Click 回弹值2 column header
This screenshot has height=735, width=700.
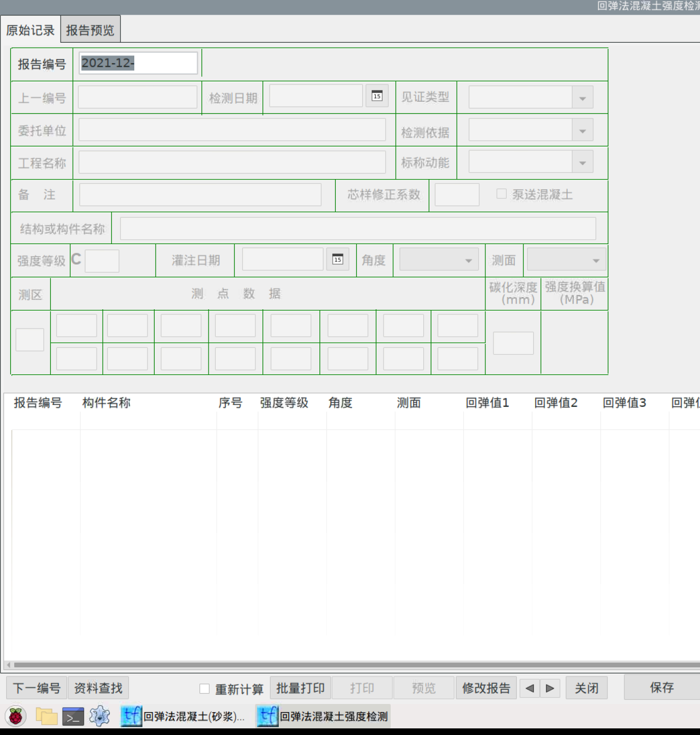[x=556, y=403]
